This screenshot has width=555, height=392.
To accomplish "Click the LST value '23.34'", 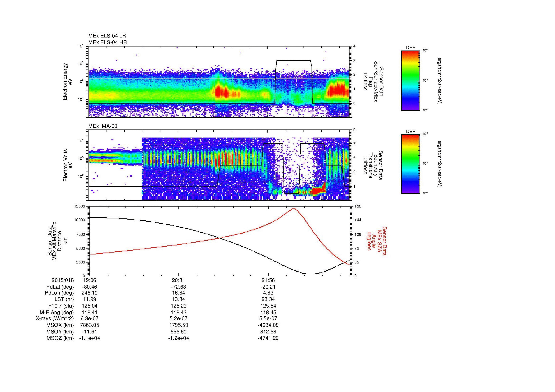I will click(x=268, y=300).
